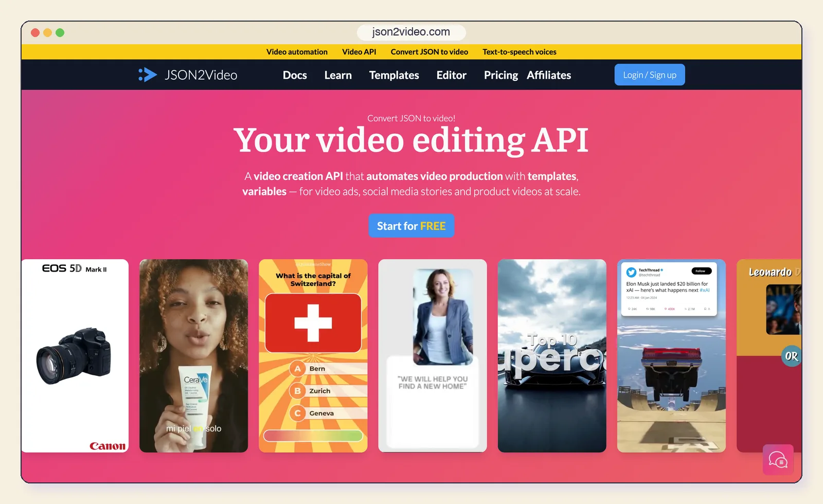Open the Text-to-speech voices link

click(520, 52)
